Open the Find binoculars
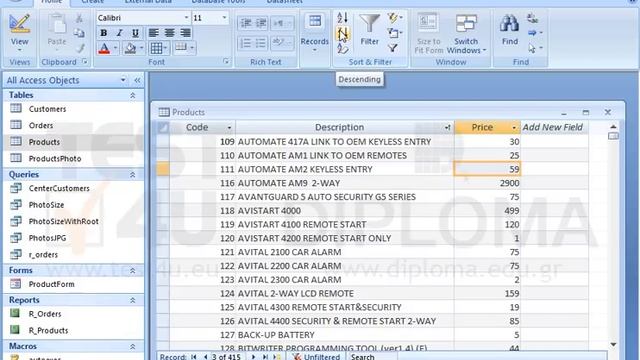The height and width of the screenshot is (360, 640). click(509, 29)
